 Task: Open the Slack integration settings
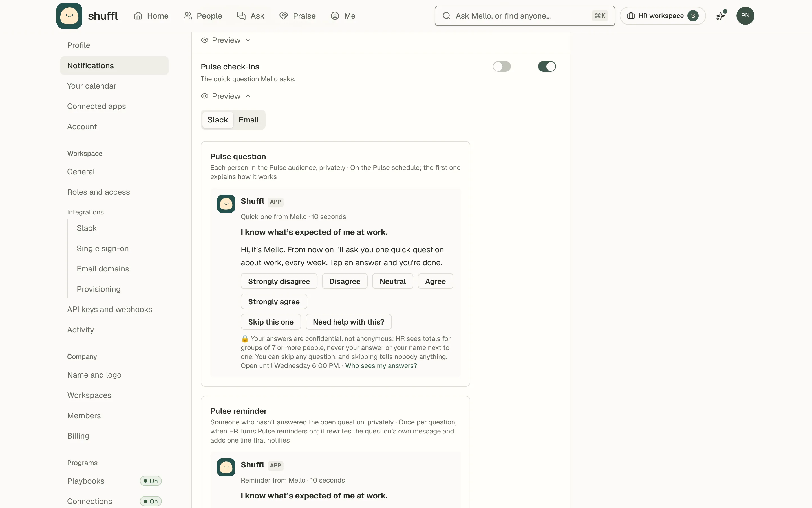[x=119, y=228]
